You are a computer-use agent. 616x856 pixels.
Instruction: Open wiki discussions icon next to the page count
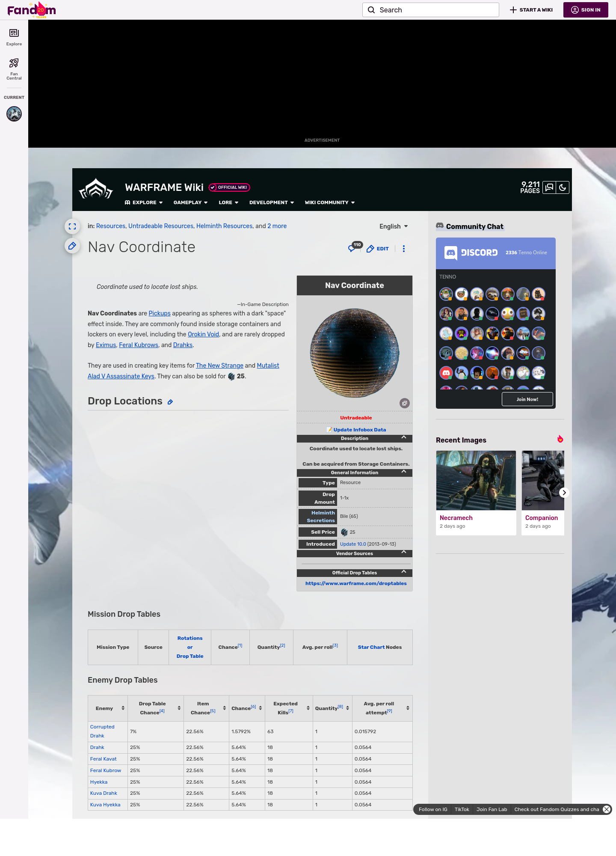549,187
